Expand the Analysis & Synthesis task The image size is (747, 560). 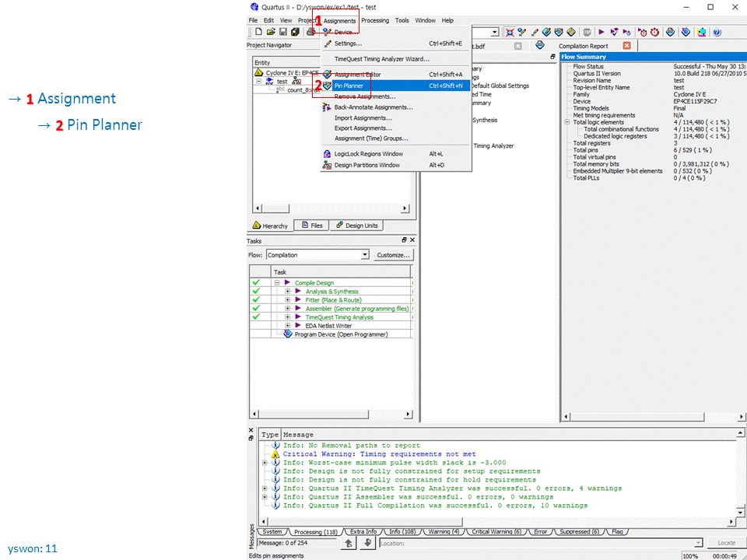tap(287, 292)
